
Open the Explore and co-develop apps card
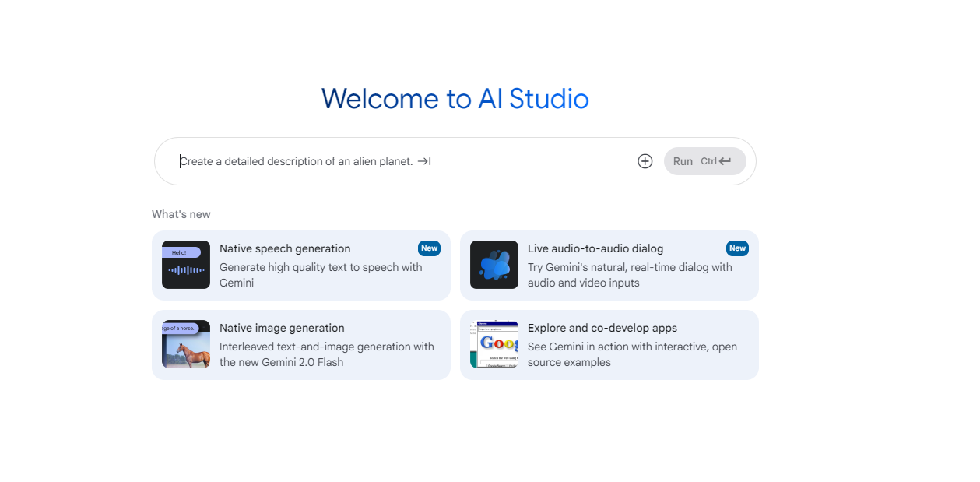609,345
